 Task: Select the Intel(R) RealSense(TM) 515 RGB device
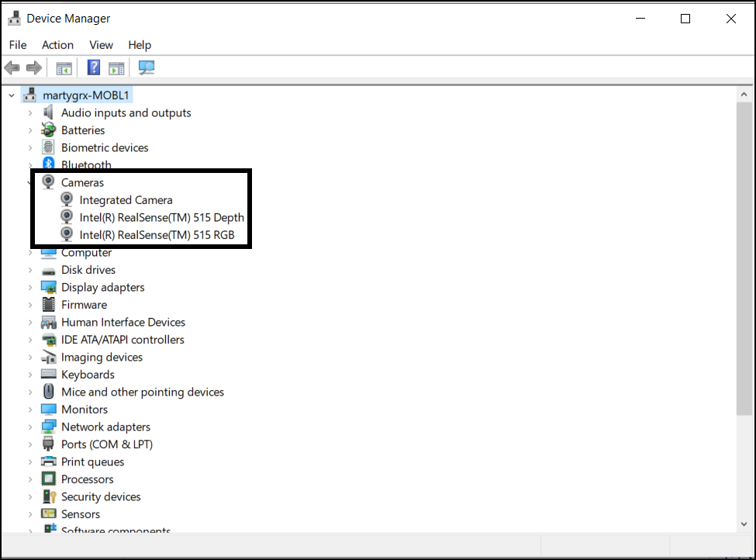[x=155, y=235]
